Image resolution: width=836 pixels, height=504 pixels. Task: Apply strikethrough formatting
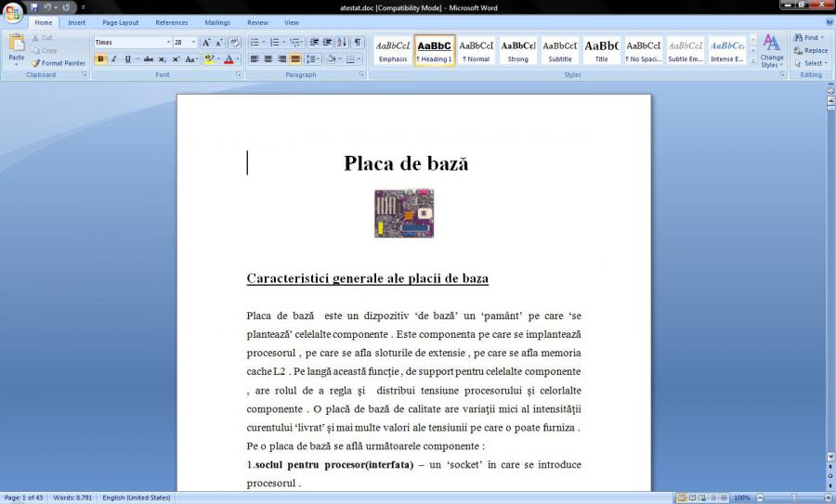pos(149,59)
